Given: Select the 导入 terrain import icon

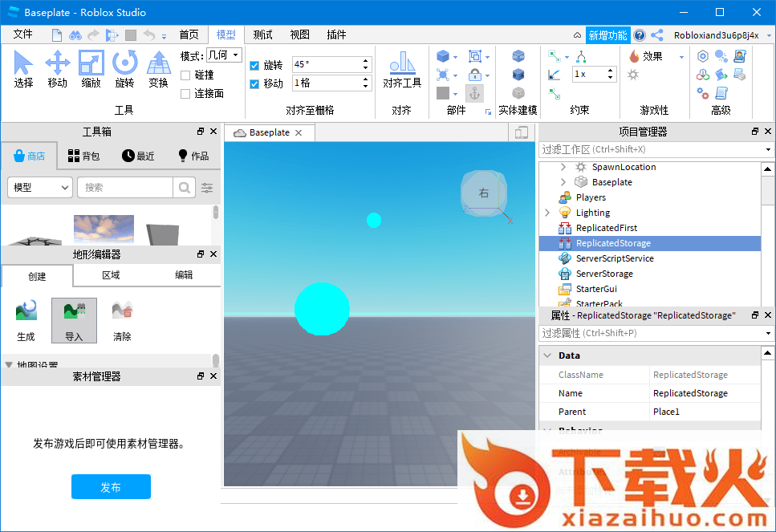Looking at the screenshot, I should 74,320.
